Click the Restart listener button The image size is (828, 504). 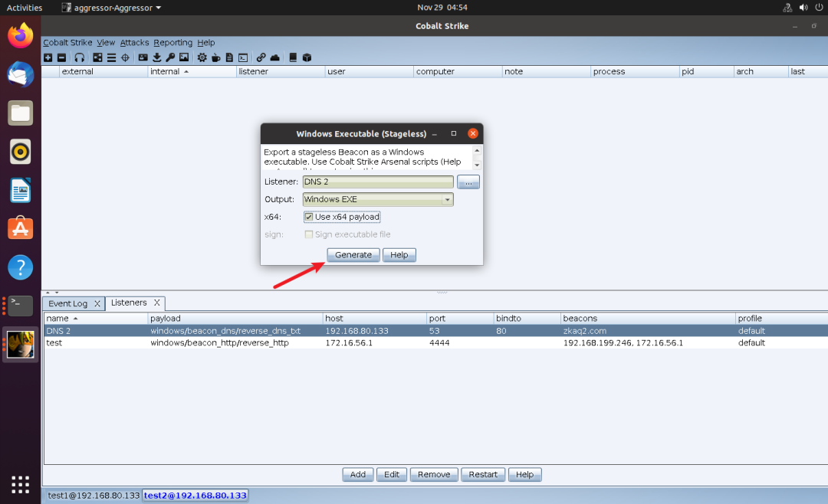point(483,474)
